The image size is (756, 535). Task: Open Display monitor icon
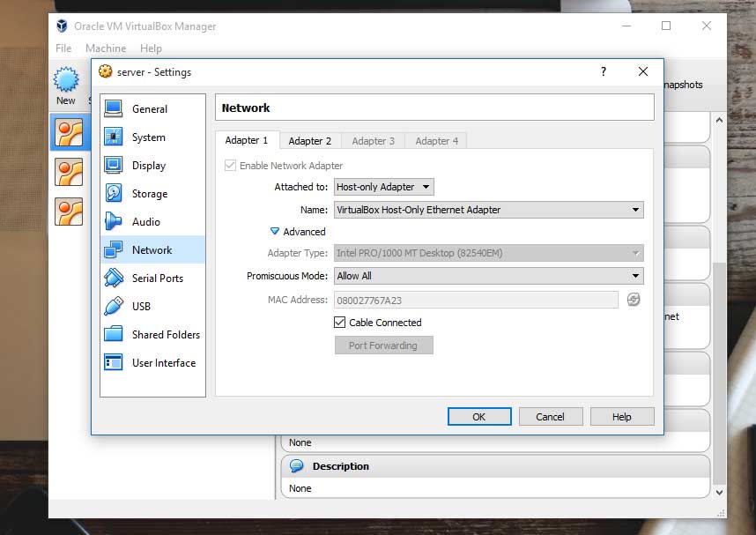[x=114, y=165]
